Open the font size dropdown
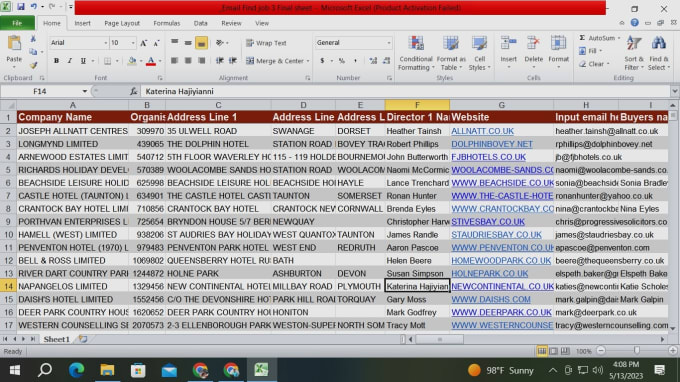The width and height of the screenshot is (680, 382). point(133,43)
